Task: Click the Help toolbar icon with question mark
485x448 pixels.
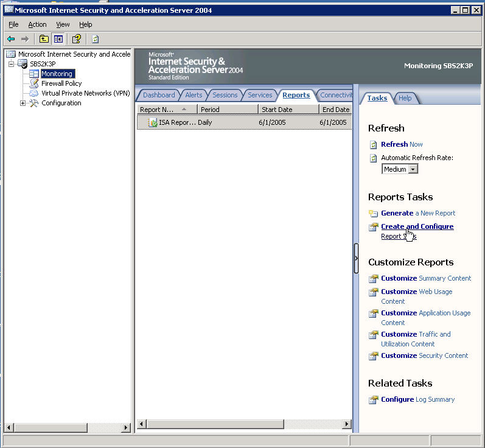Action: [x=77, y=39]
